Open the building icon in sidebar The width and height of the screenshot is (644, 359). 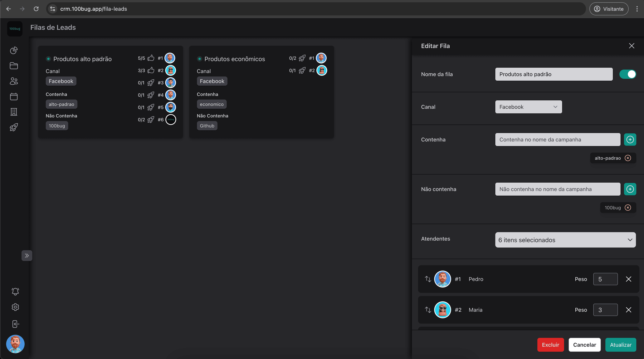tap(14, 112)
